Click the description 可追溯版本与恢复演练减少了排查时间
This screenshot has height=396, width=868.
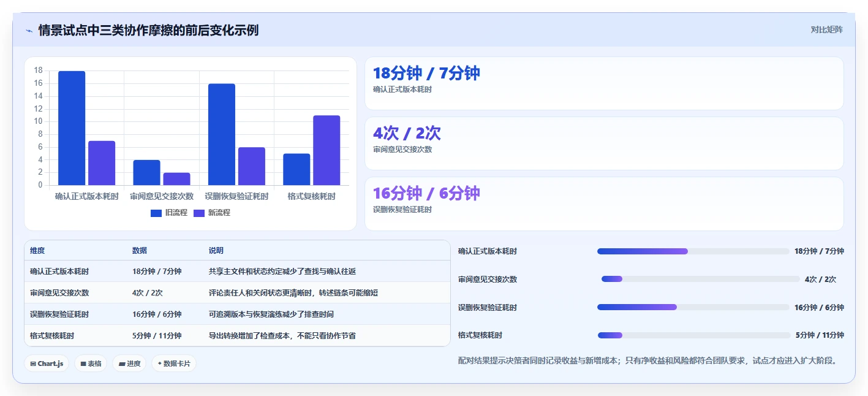[271, 314]
